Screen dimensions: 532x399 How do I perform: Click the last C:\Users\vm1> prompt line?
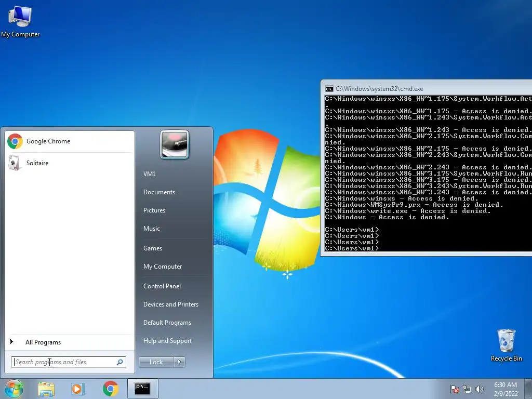[x=352, y=248]
